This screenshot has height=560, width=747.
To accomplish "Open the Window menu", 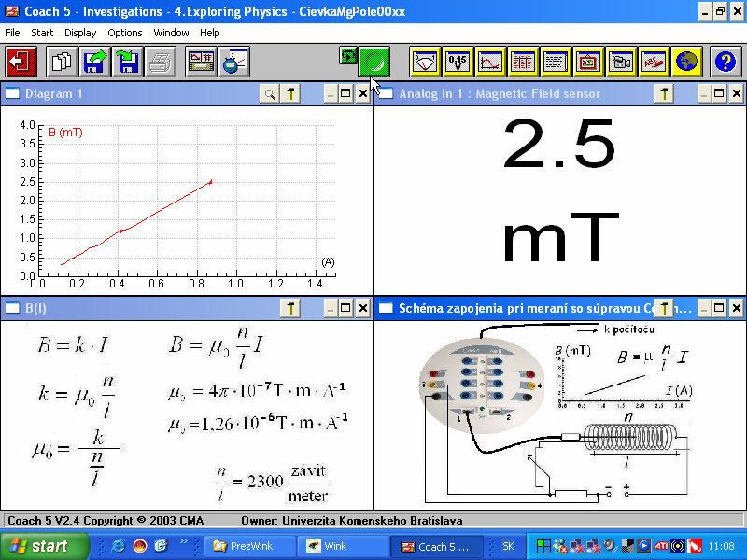I will tap(171, 33).
